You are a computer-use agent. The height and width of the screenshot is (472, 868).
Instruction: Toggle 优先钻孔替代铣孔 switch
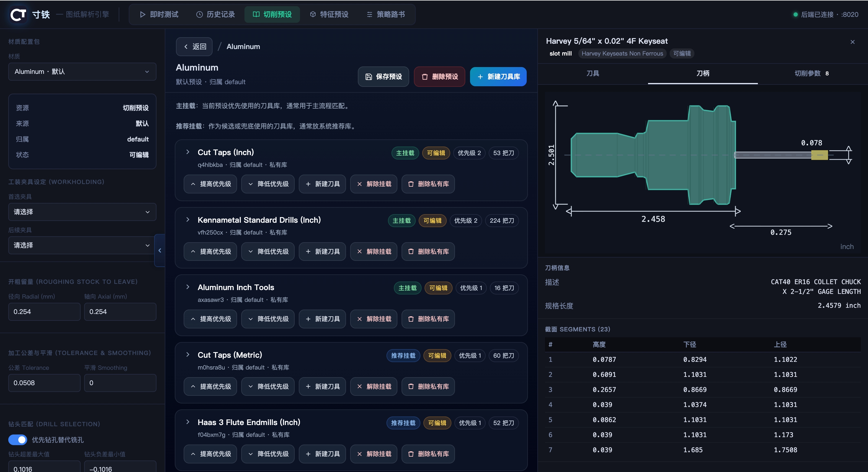click(17, 440)
